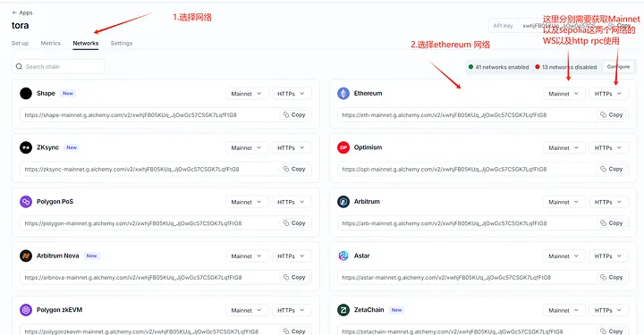
Task: Click the Ethereum network logo
Action: (343, 94)
